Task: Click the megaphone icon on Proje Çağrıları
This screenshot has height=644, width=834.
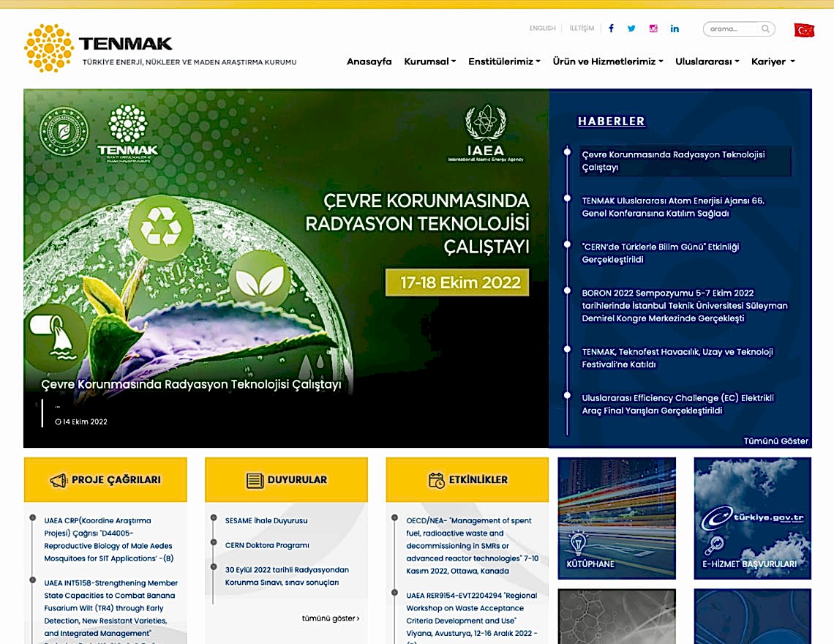Action: (x=57, y=479)
